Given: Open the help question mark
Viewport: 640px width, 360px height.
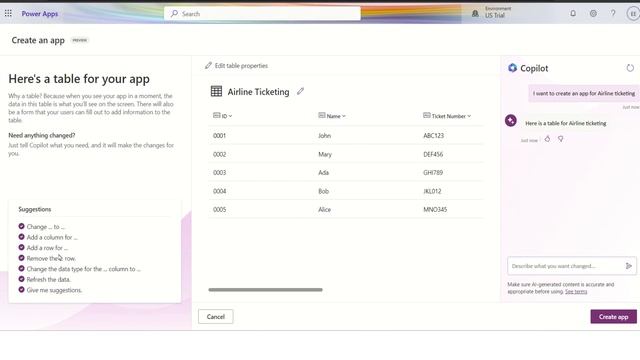Looking at the screenshot, I should click(613, 13).
